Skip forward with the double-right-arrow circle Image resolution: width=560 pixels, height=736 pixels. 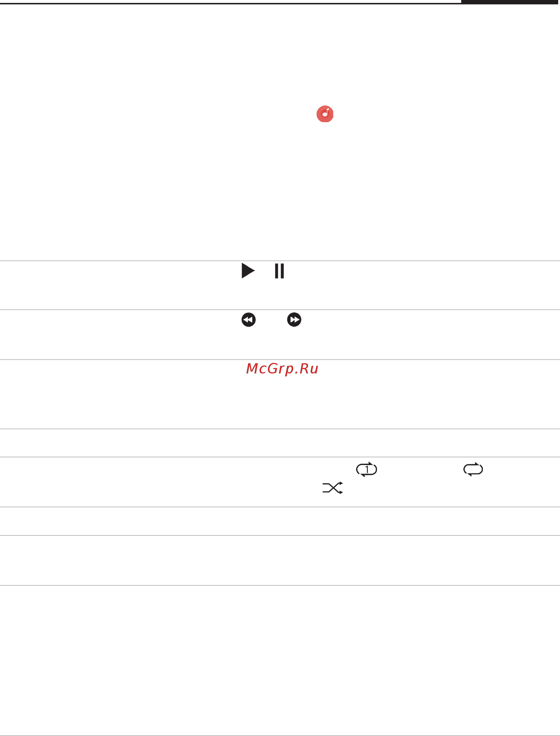pyautogui.click(x=294, y=320)
